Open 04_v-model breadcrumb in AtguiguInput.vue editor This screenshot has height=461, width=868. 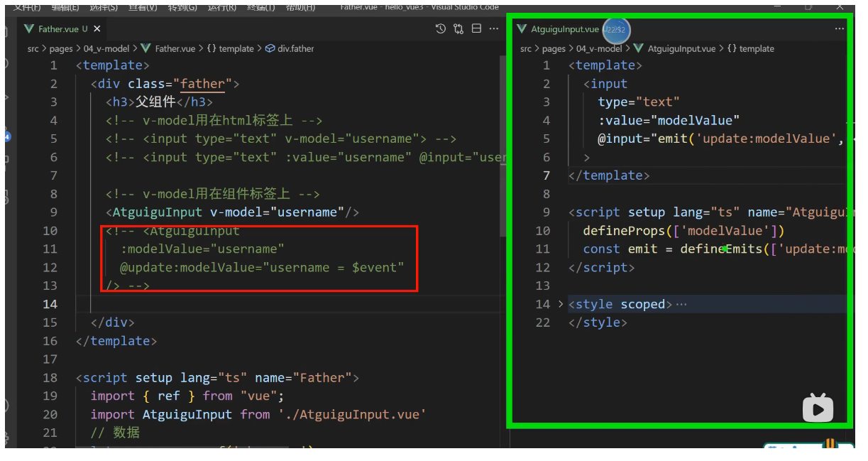[599, 49]
